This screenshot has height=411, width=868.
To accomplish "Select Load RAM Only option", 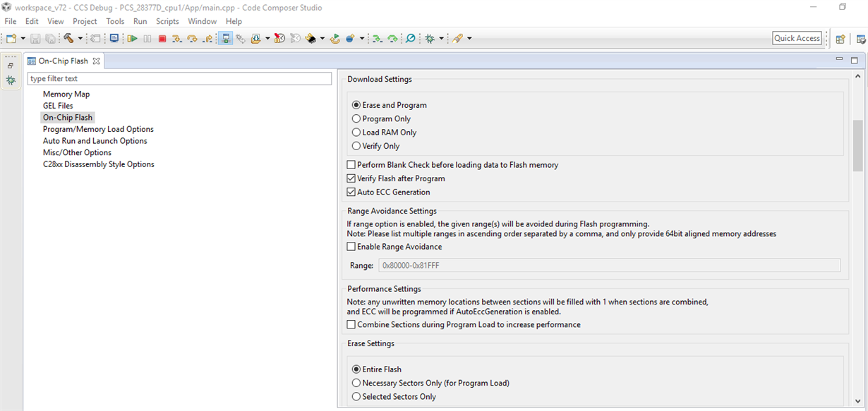I will pos(356,133).
